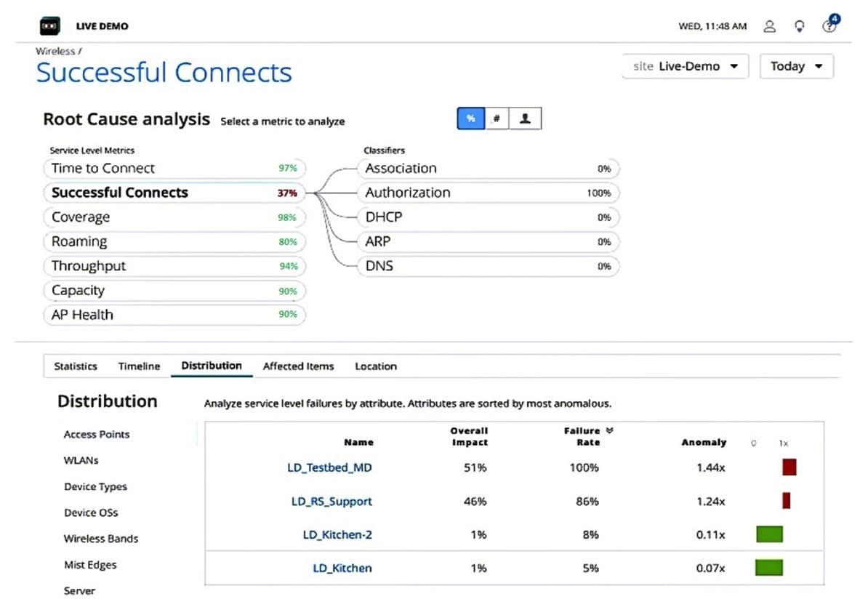This screenshot has width=868, height=615.
Task: Click the Failure Rate sort arrow
Action: pyautogui.click(x=609, y=430)
